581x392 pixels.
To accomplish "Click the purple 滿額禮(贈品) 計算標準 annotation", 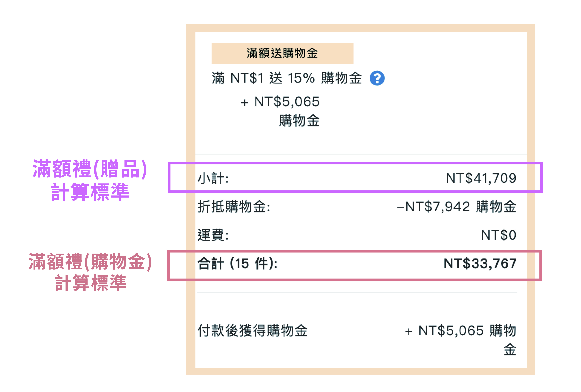I will [90, 180].
